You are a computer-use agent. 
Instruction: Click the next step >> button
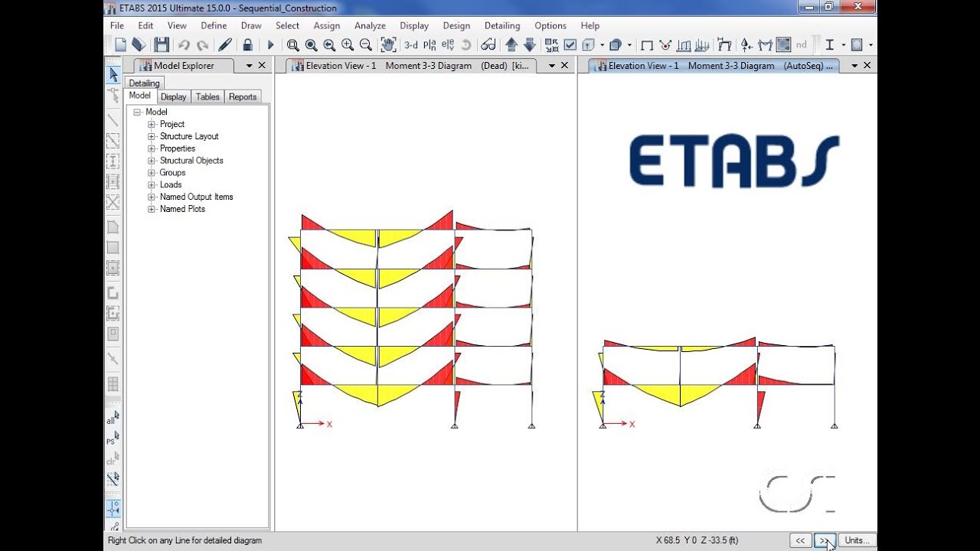(825, 540)
